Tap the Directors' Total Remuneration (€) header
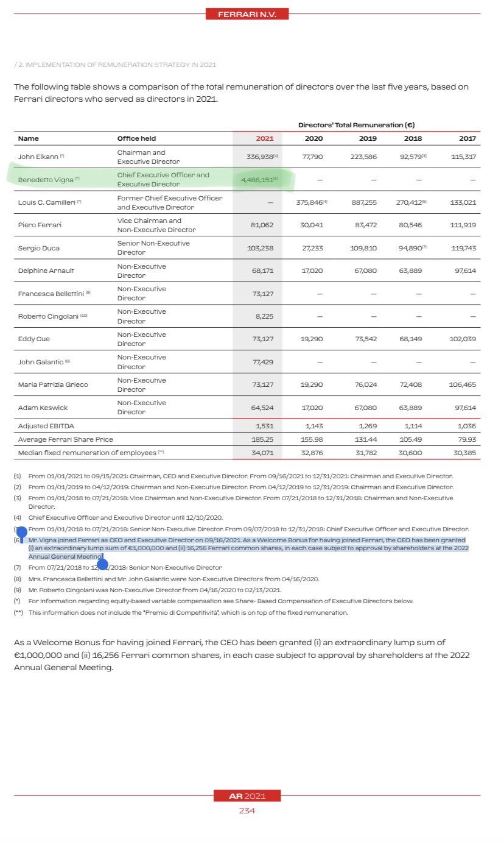 click(x=357, y=125)
